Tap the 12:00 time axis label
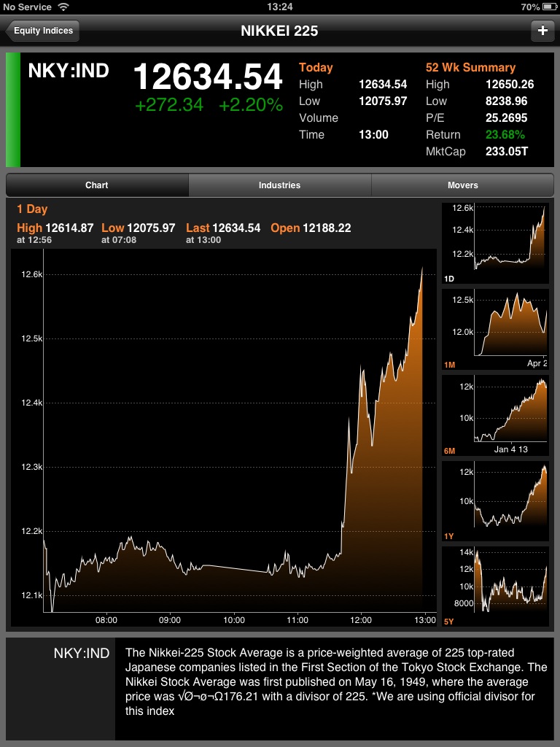Image resolution: width=560 pixels, height=747 pixels. click(361, 620)
